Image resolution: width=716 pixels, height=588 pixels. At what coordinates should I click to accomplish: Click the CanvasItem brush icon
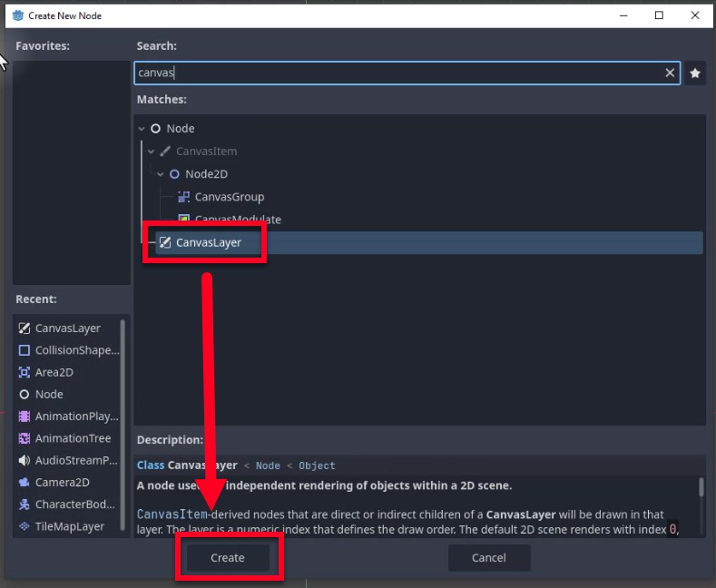(165, 152)
